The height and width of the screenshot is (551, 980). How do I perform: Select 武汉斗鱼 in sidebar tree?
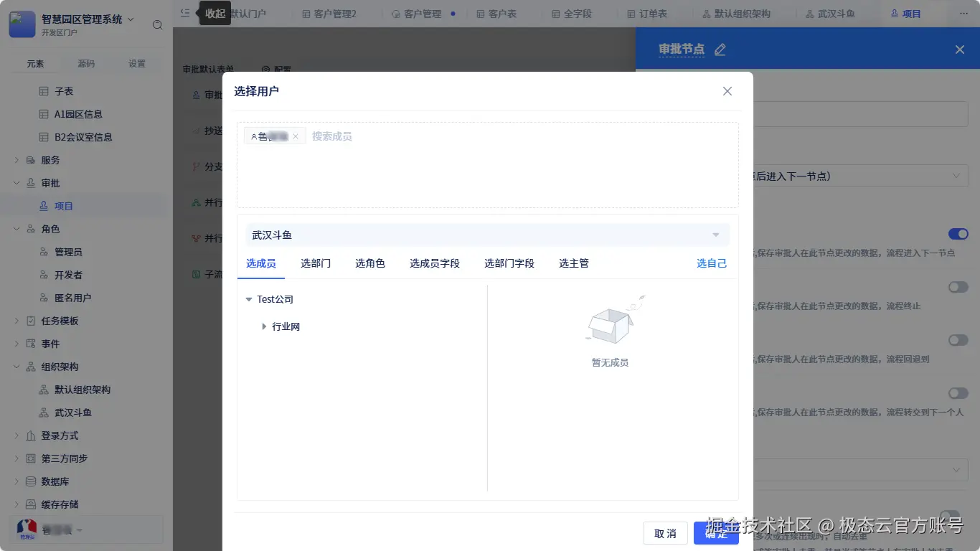(73, 413)
